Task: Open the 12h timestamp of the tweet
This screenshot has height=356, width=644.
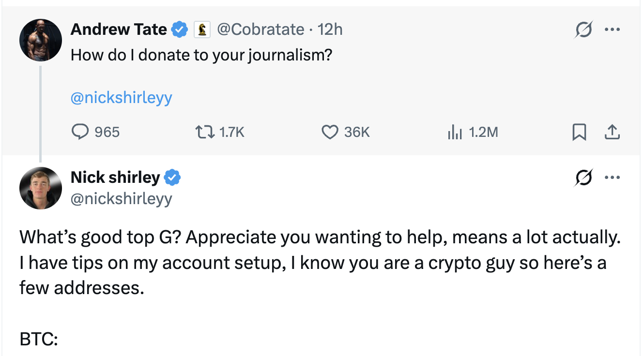Action: [330, 30]
